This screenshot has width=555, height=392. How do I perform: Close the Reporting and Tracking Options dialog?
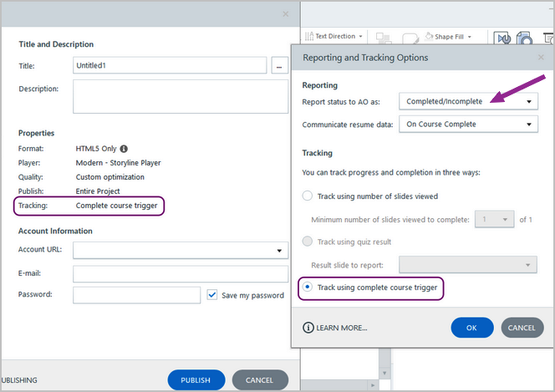[x=541, y=58]
